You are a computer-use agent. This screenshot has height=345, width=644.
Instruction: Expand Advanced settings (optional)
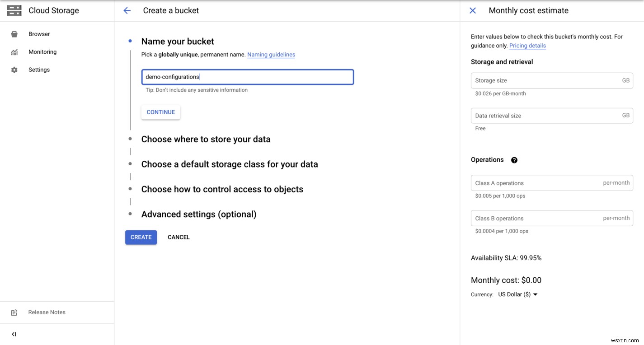199,214
